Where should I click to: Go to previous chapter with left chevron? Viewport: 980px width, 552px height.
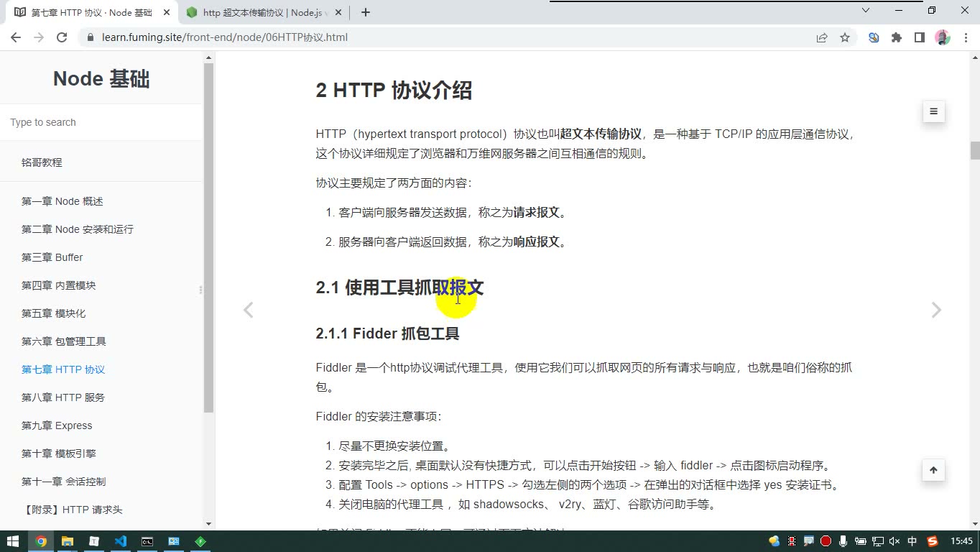248,310
